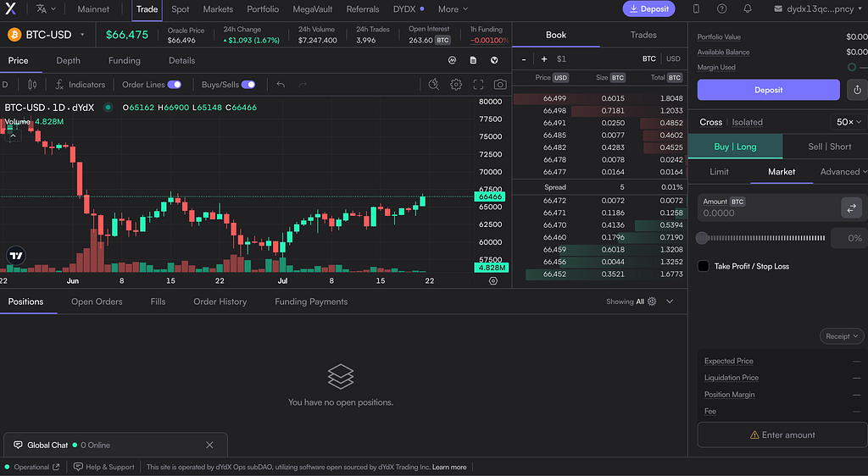Undo last chart action
This screenshot has width=868, height=476.
281,85
